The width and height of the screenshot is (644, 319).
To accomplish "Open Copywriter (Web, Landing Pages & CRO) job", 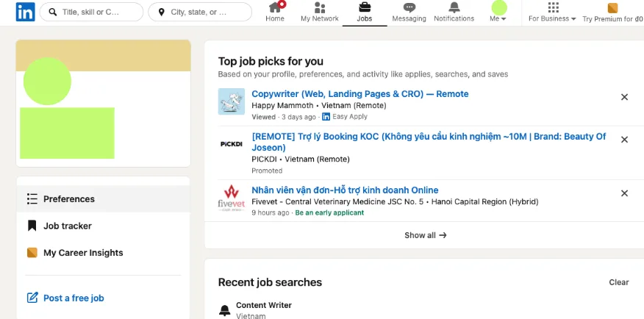I will 359,94.
